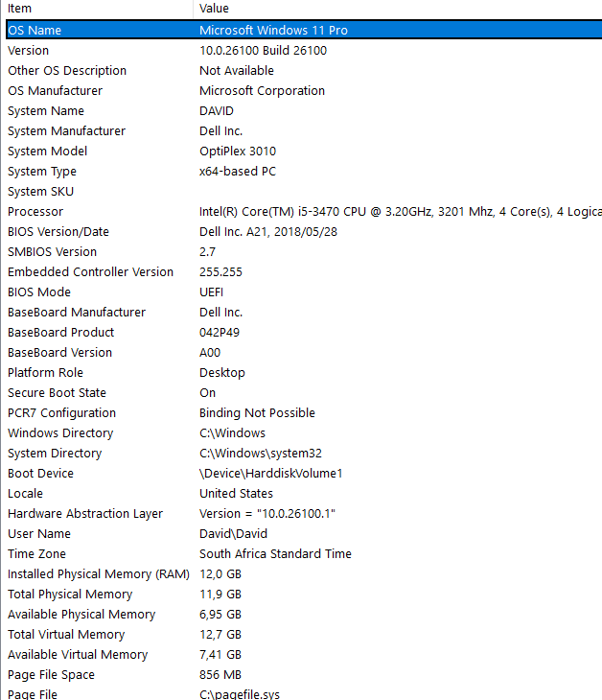The image size is (602, 700).
Task: Click the David\David value
Action: click(x=233, y=533)
